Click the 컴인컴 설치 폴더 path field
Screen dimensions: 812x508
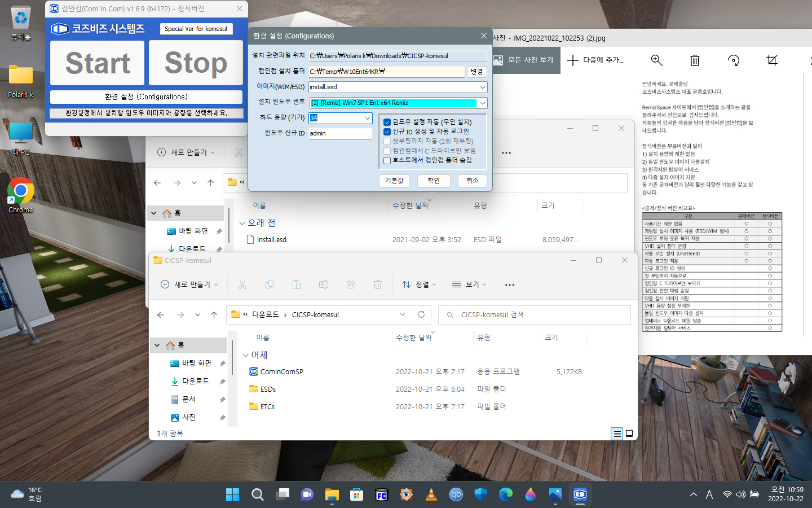pos(386,72)
